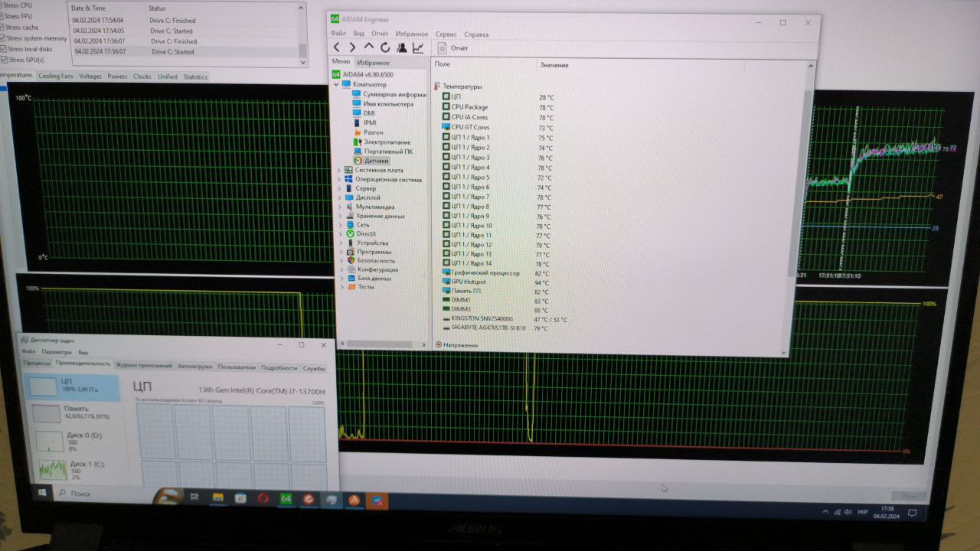Expand the Операционная система node
The height and width of the screenshot is (551, 980).
339,179
